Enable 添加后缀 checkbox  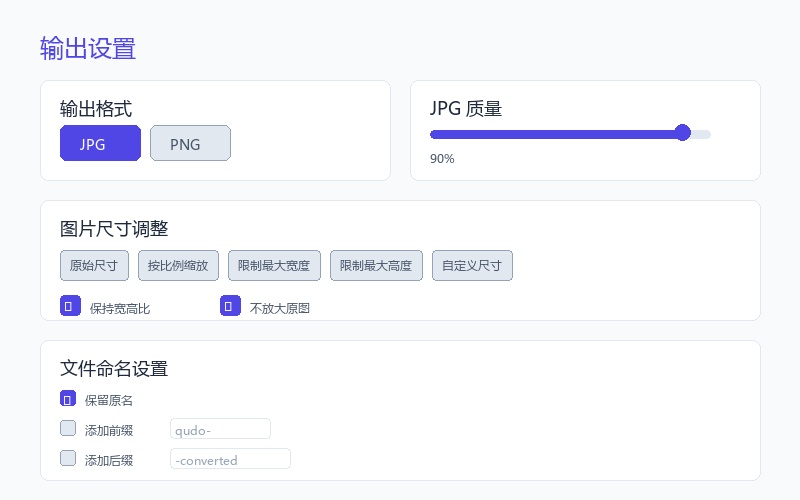(68, 458)
